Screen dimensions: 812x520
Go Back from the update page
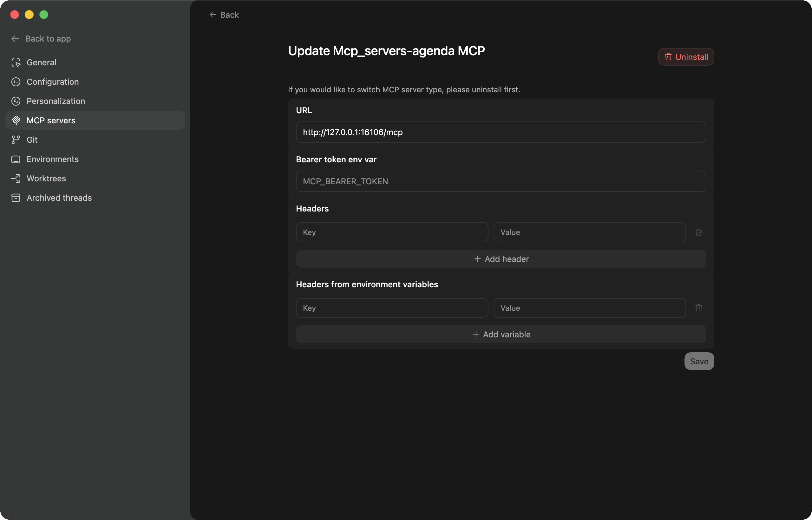[224, 15]
